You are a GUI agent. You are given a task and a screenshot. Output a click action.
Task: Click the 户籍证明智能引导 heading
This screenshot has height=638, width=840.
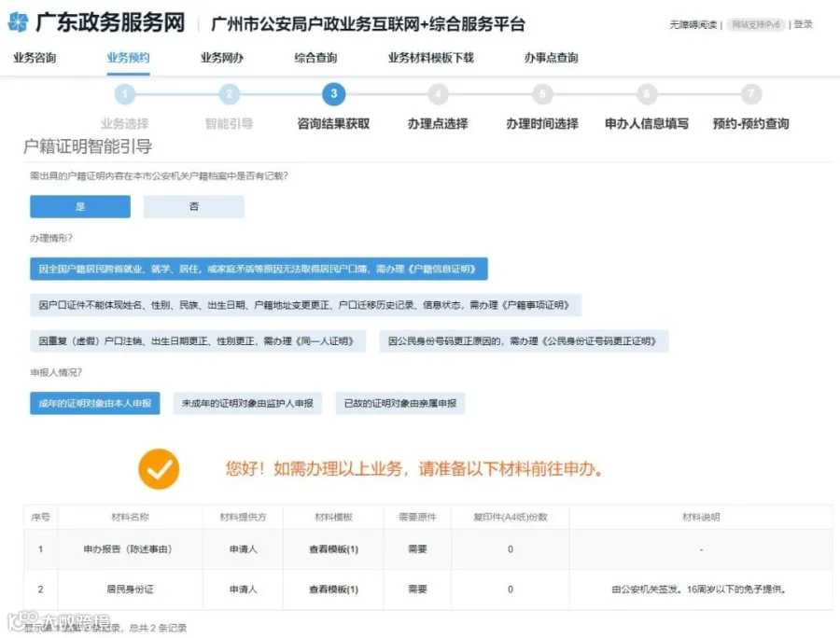(x=88, y=146)
